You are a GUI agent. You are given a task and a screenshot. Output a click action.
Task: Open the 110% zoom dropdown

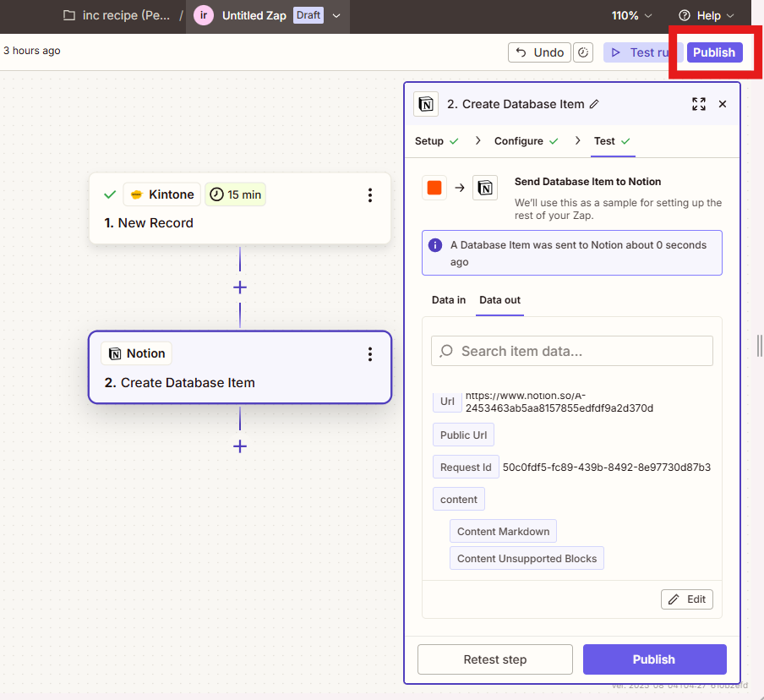click(631, 15)
